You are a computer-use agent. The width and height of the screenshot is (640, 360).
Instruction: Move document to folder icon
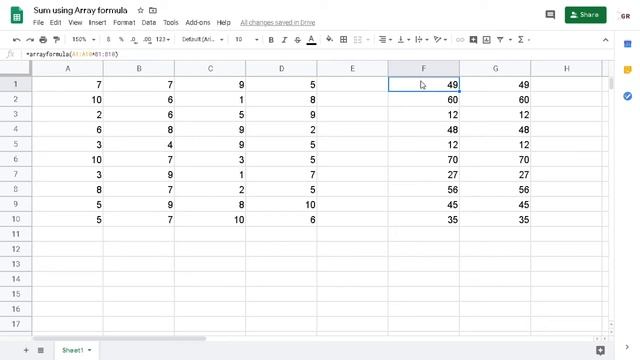pyautogui.click(x=153, y=10)
